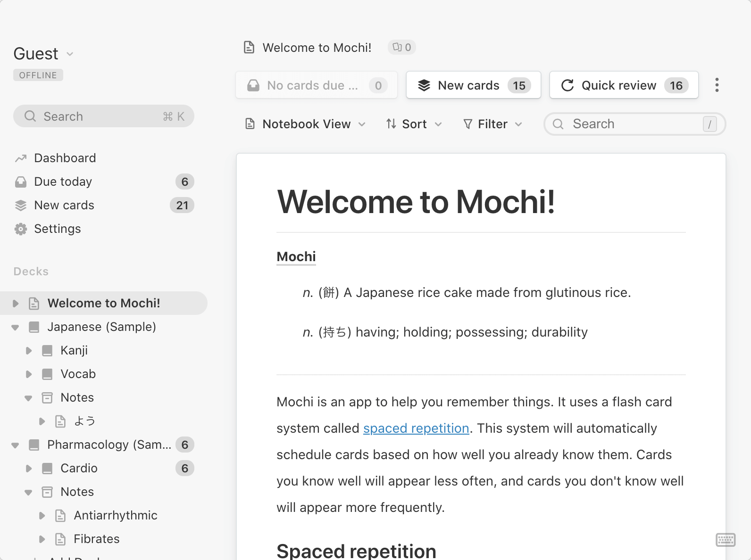The width and height of the screenshot is (751, 560).
Task: Collapse the Japanese (Sample) deck
Action: coord(16,327)
